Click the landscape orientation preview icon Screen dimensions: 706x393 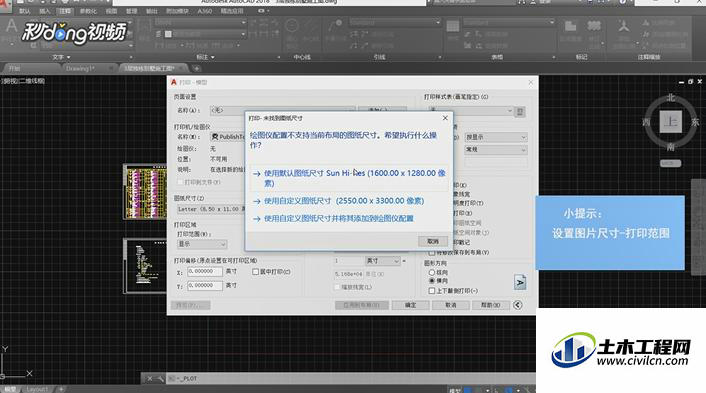tap(520, 282)
